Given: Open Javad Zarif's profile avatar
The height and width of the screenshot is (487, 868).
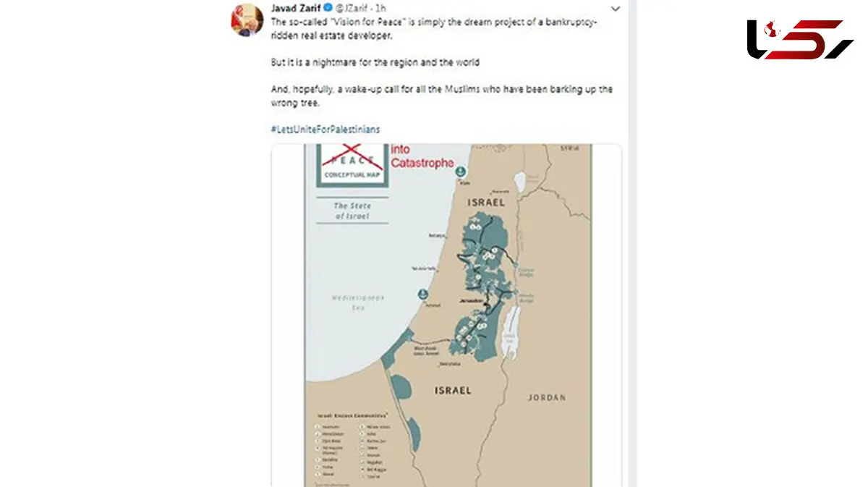Looking at the screenshot, I should click(247, 19).
